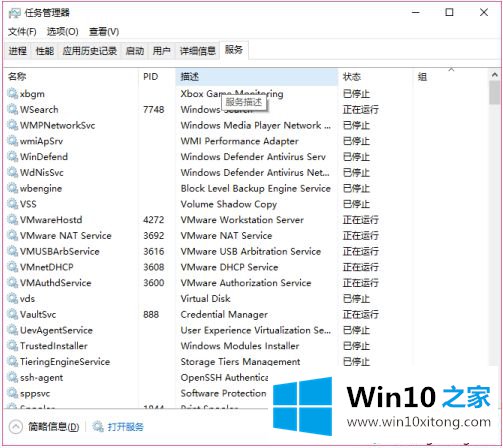This screenshot has height=448, width=503.
Task: Click 正在运行 status of VMnetDHCP row
Action: click(361, 267)
